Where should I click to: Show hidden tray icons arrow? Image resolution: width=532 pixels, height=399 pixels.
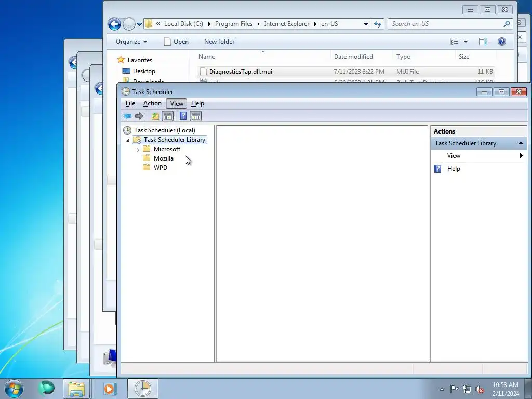pos(442,389)
